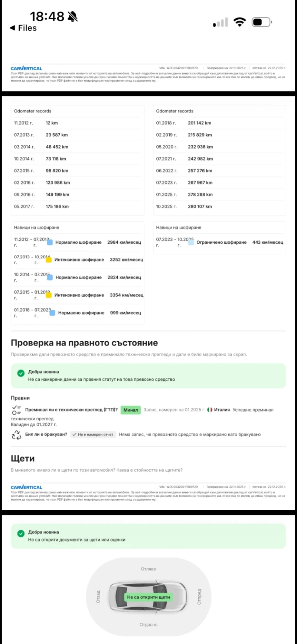Click the Италия country label
Screen dimensions: 297x644
222,410
